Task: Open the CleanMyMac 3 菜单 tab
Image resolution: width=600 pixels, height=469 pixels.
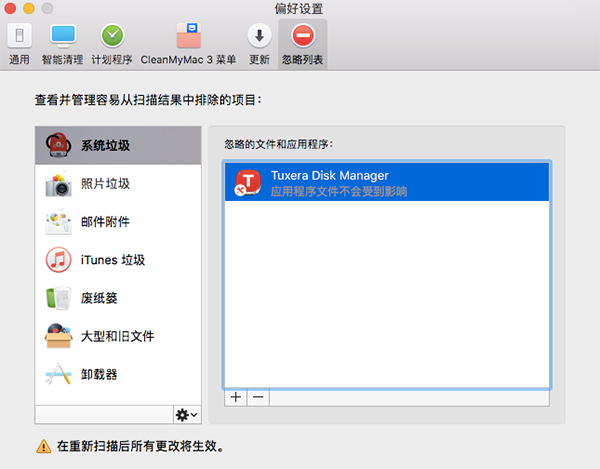Action: click(x=188, y=44)
